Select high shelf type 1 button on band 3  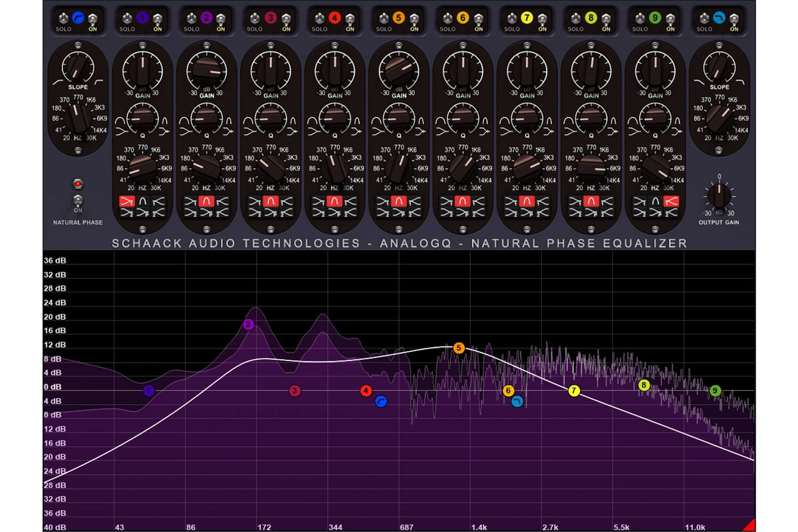(287, 201)
